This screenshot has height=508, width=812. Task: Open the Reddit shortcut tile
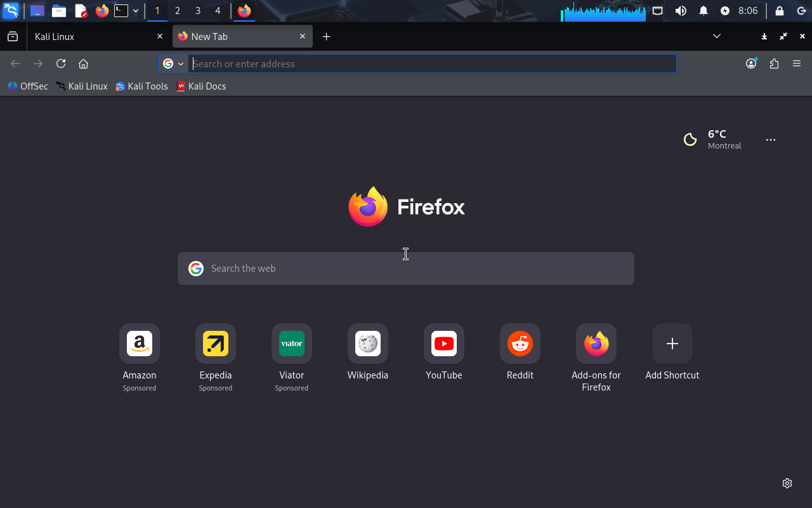[520, 344]
